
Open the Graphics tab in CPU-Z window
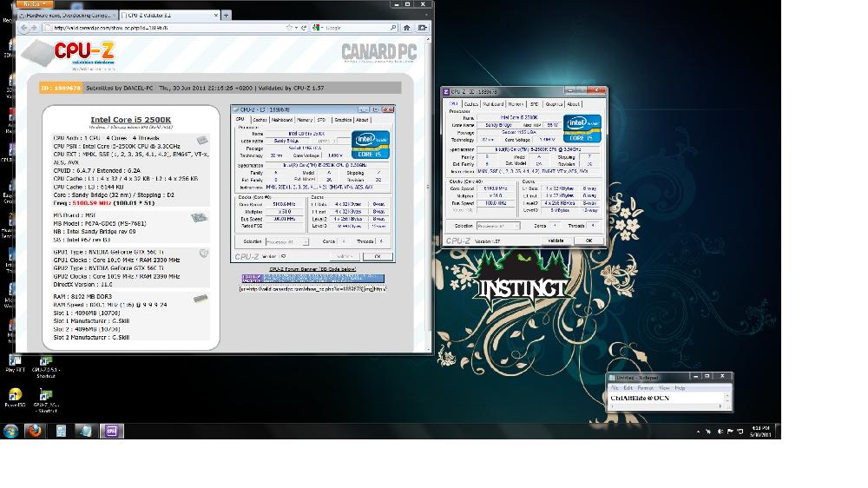pyautogui.click(x=554, y=103)
